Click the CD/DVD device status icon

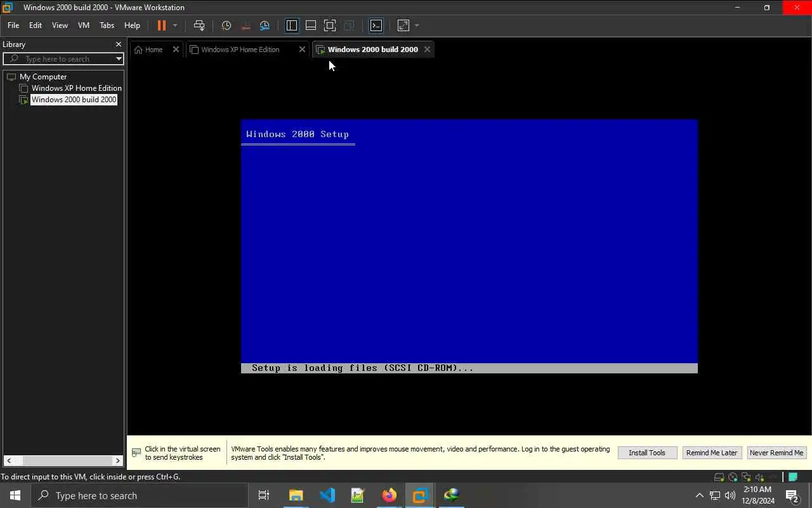coord(733,477)
